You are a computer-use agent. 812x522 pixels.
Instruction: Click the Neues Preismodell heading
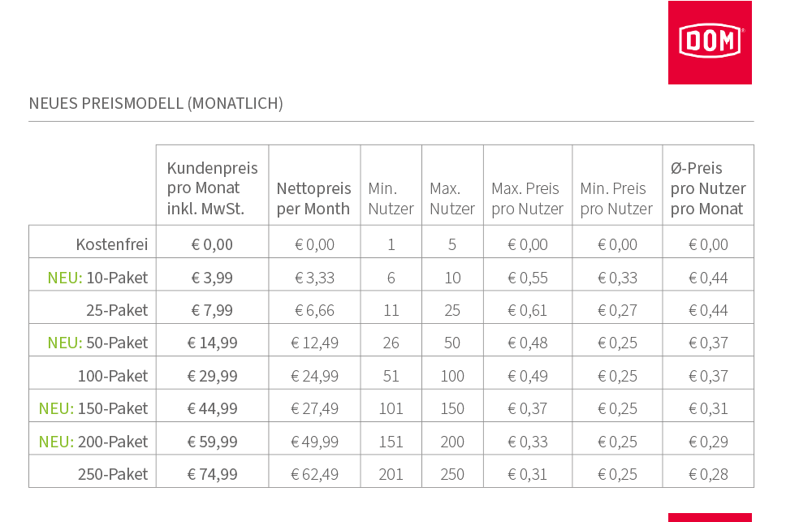156,103
